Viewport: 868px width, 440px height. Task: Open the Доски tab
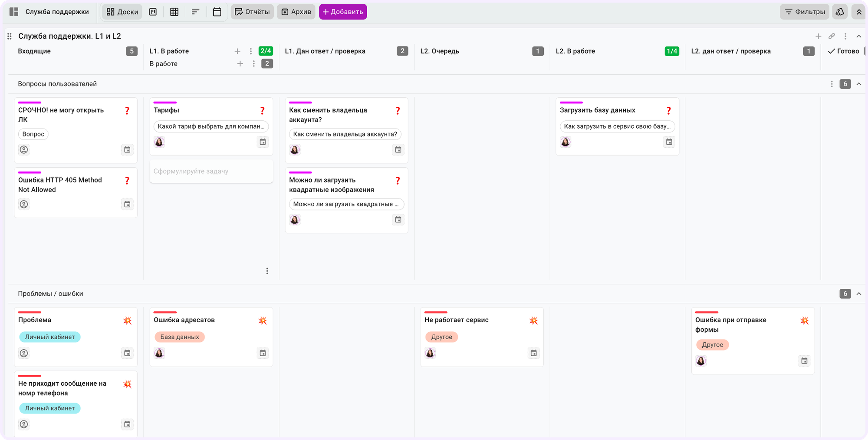pos(122,12)
